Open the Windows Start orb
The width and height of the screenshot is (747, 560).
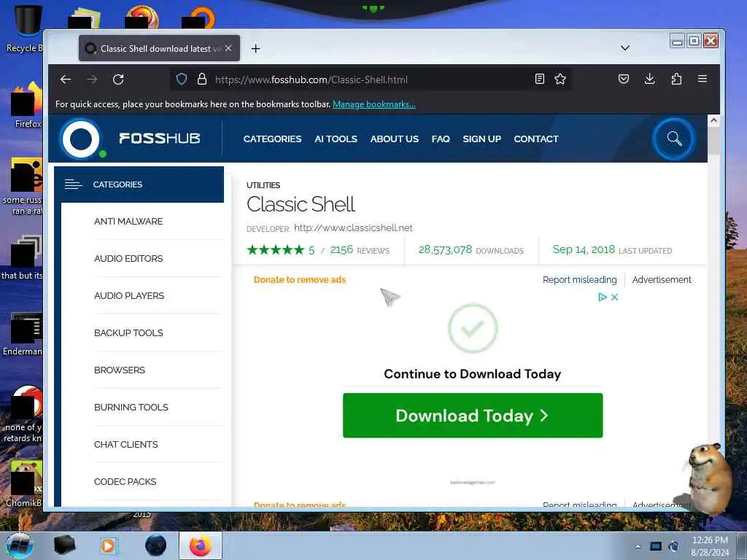click(20, 545)
